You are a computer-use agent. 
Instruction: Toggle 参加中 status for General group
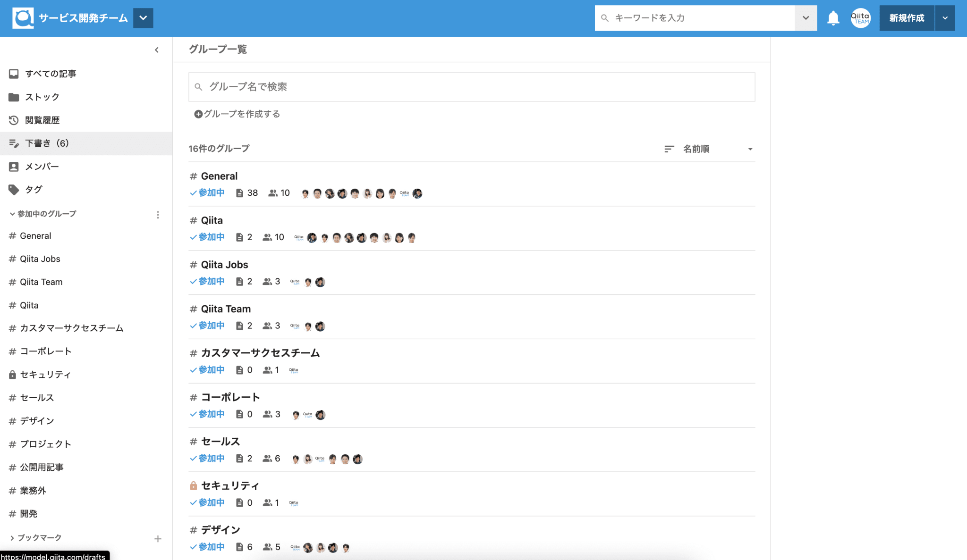pyautogui.click(x=207, y=193)
